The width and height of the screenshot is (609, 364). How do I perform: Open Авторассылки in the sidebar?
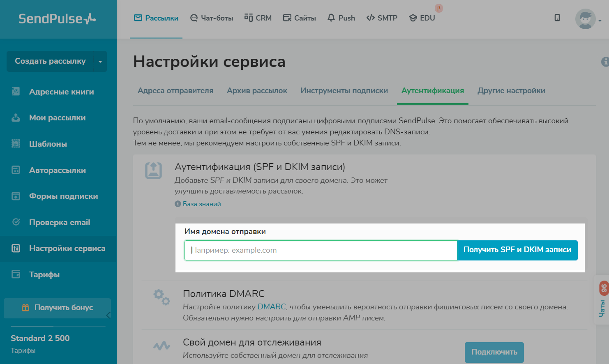click(58, 170)
